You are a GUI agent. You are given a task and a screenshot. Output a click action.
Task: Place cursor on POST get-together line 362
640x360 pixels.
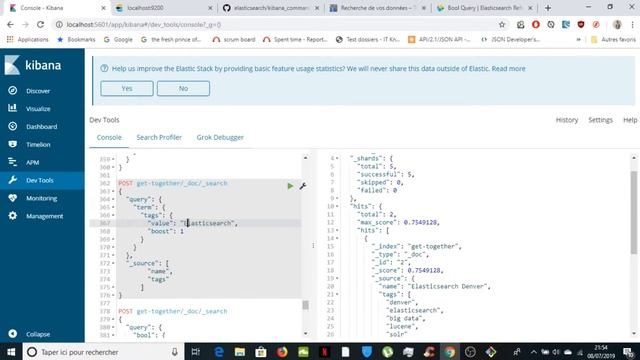click(x=173, y=183)
